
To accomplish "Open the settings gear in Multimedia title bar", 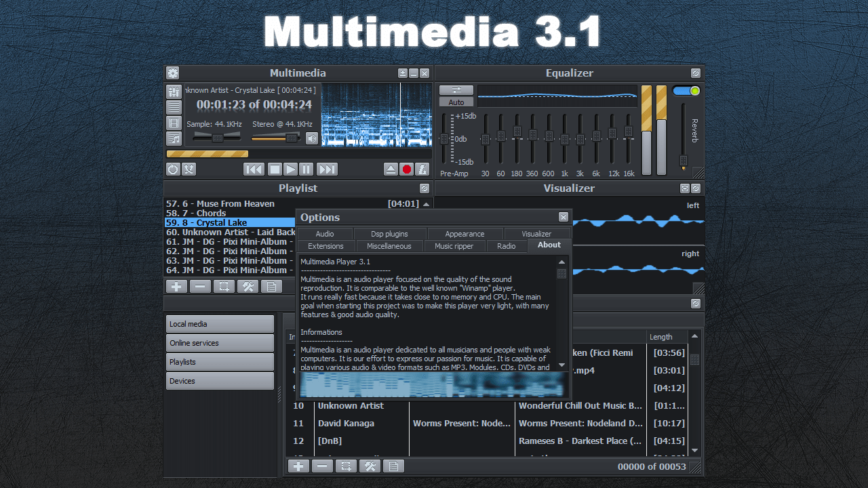I will [x=172, y=73].
